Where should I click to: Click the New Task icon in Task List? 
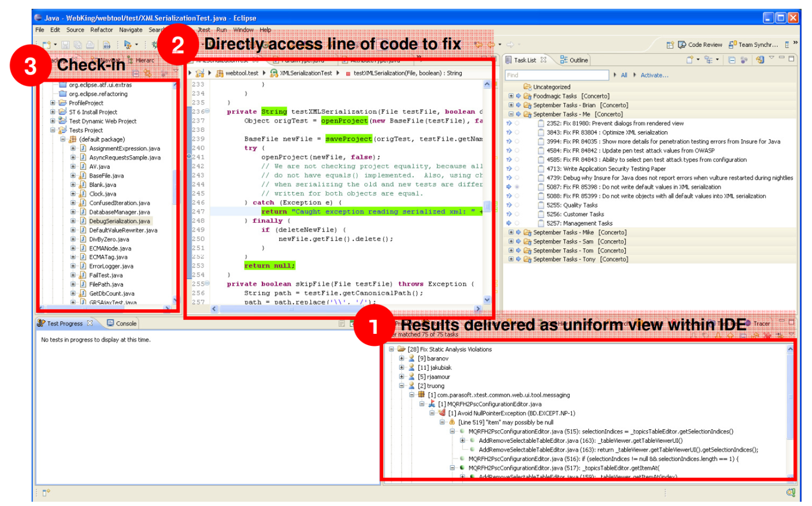click(x=689, y=60)
